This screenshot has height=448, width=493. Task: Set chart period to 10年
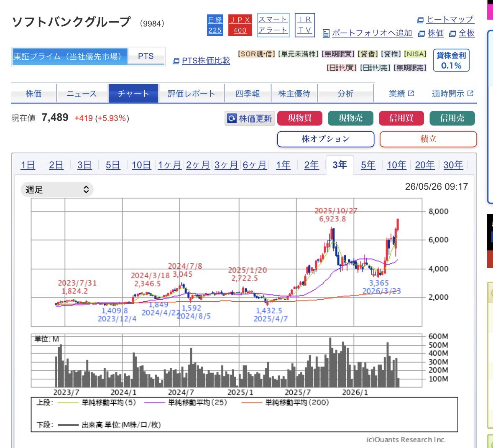[x=396, y=165]
